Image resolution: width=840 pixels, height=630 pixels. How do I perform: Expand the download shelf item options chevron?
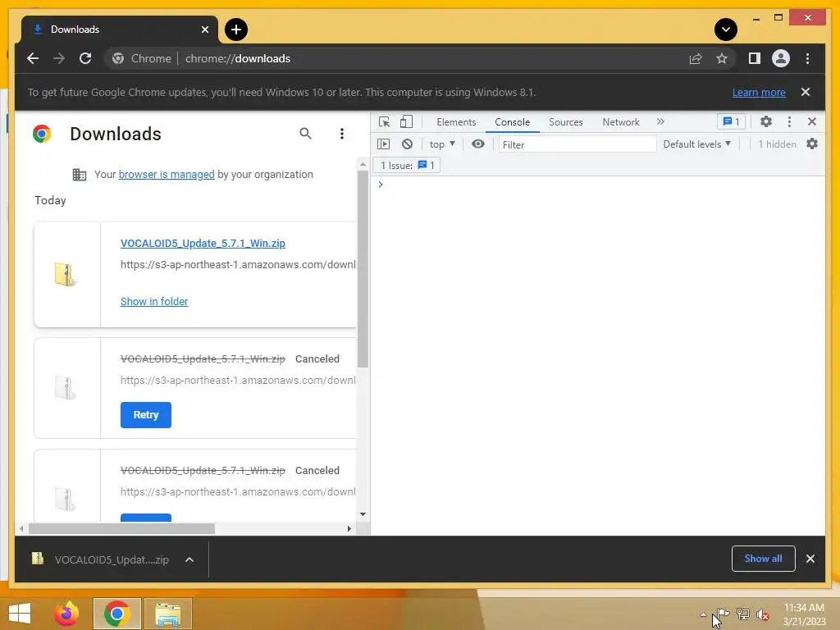(x=189, y=559)
